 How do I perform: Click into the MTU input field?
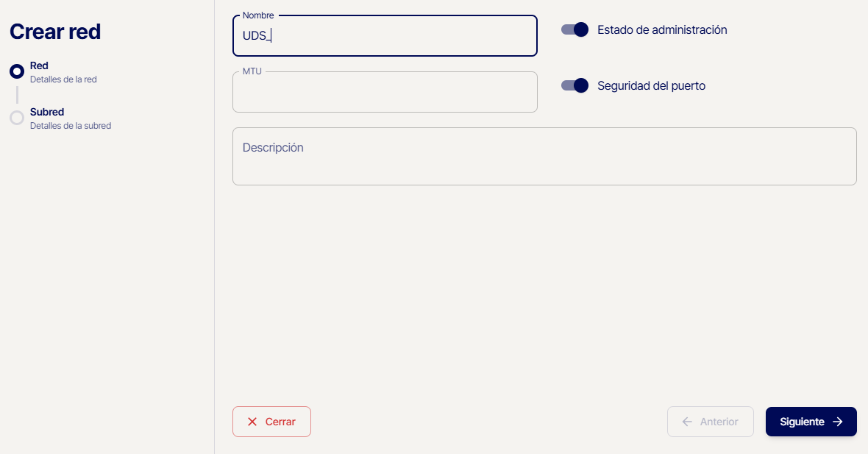pos(385,93)
